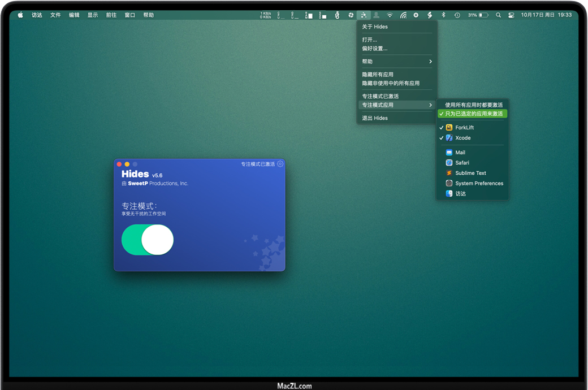Click the System Preferences icon in submenu
The width and height of the screenshot is (588, 390).
(449, 183)
